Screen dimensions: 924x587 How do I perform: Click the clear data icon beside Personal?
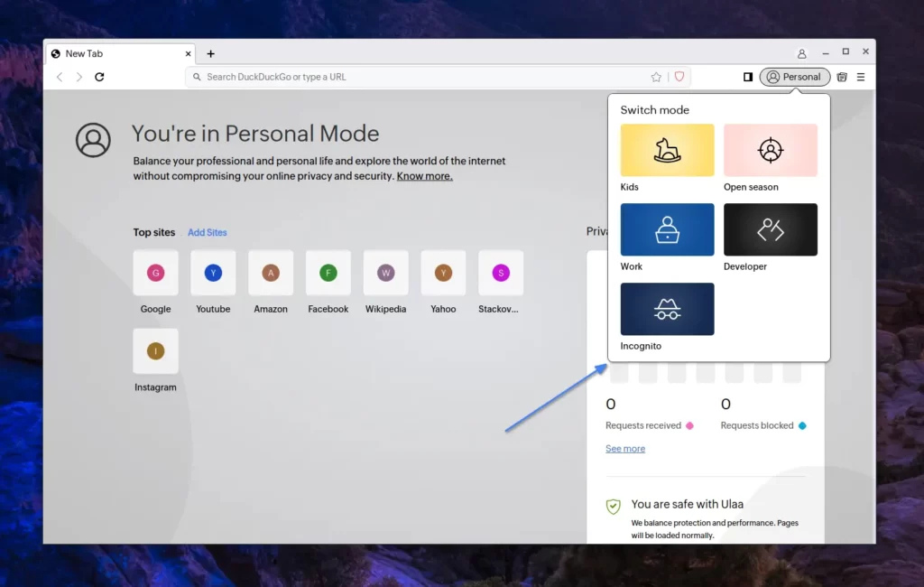tap(842, 77)
